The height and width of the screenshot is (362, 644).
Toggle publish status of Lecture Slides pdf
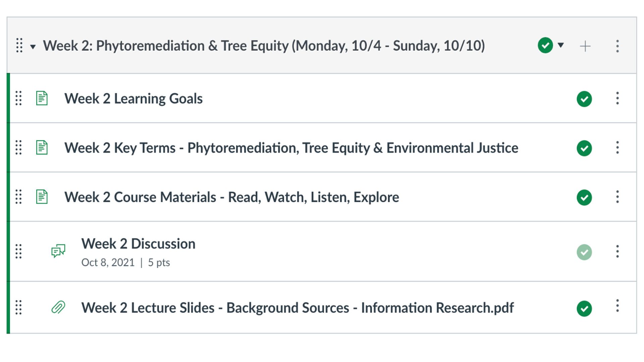pyautogui.click(x=584, y=308)
